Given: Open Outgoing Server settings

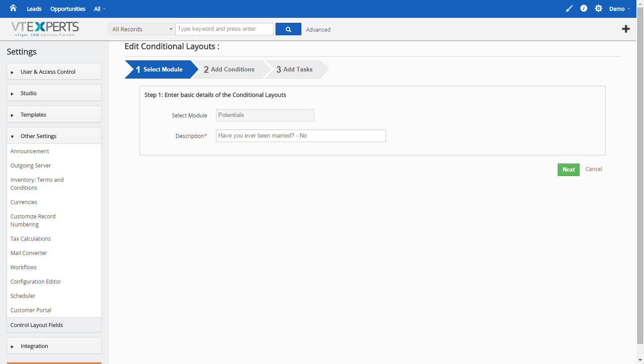Looking at the screenshot, I should coord(31,165).
